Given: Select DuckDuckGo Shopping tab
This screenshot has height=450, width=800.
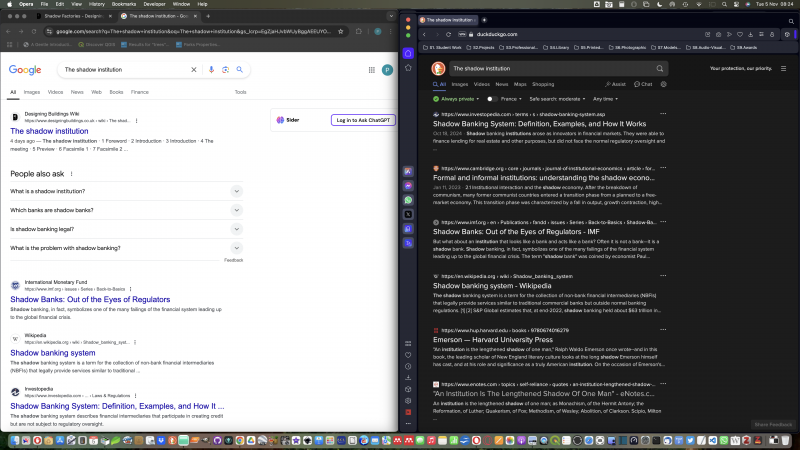Looking at the screenshot, I should coord(543,84).
